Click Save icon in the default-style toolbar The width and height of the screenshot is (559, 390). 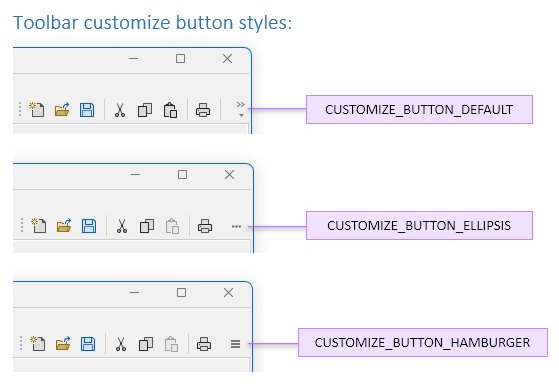pos(87,110)
